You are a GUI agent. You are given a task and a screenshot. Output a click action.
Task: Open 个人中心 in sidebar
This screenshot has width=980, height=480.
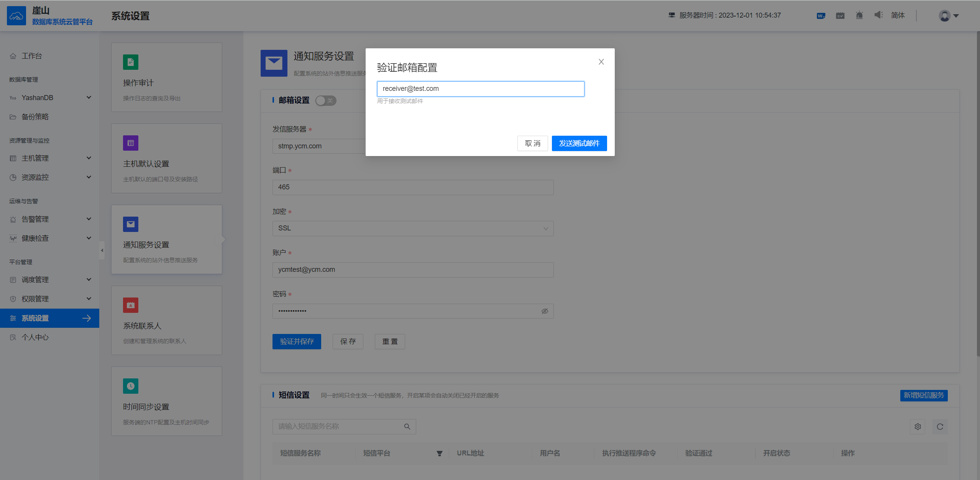[x=35, y=337]
